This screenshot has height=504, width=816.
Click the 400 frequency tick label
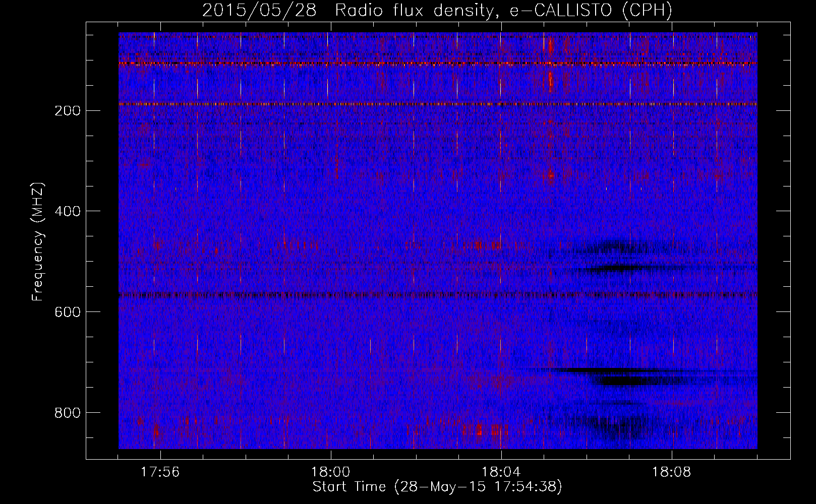pyautogui.click(x=67, y=211)
